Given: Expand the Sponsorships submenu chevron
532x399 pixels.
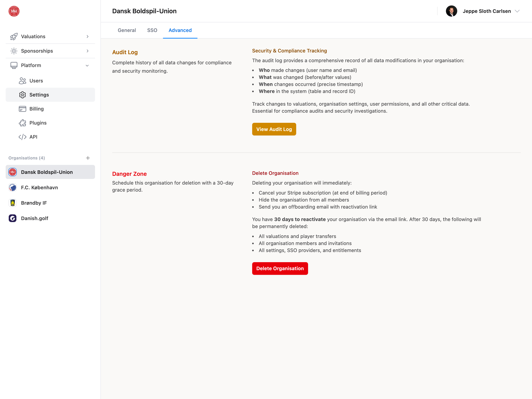Looking at the screenshot, I should (x=88, y=51).
